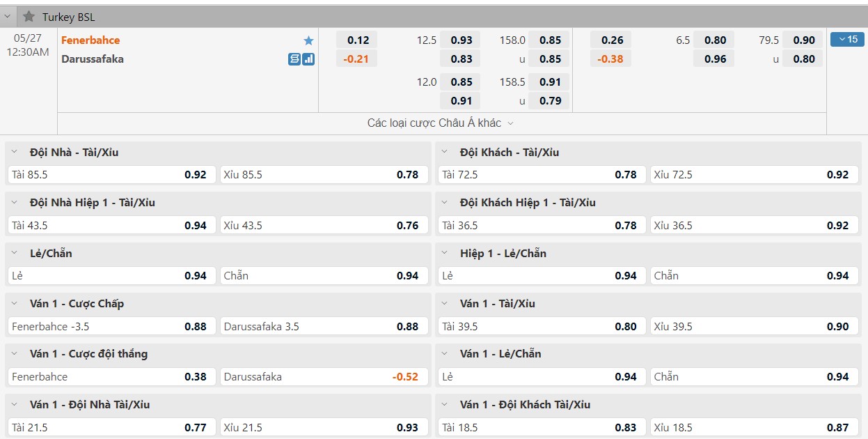Expand Các loại cược Châu Á khác
The width and height of the screenshot is (868, 439).
(x=434, y=123)
